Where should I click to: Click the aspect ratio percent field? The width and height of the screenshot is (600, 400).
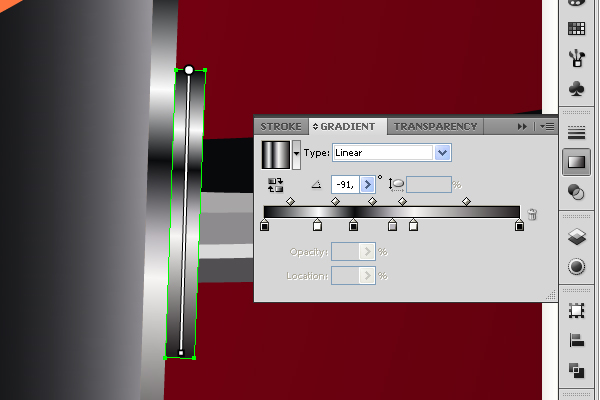tap(429, 185)
